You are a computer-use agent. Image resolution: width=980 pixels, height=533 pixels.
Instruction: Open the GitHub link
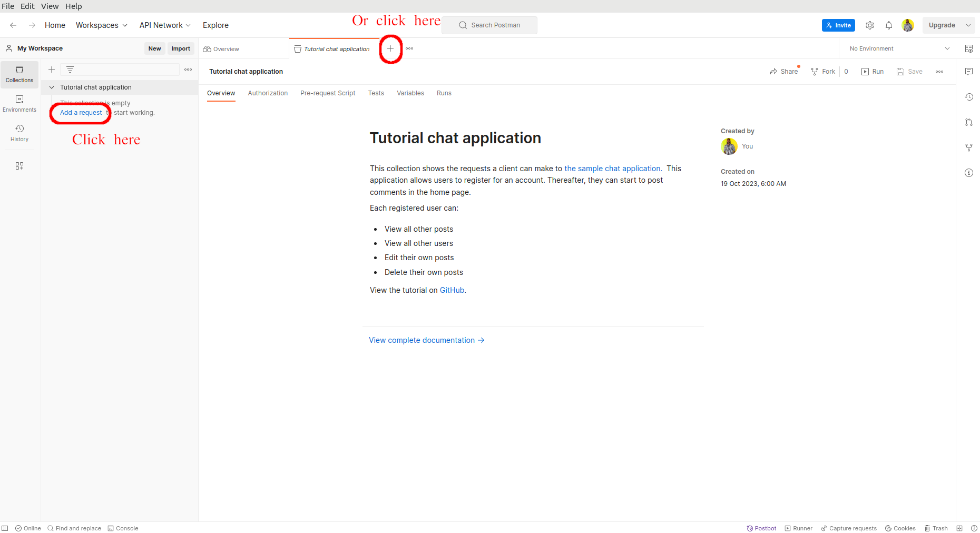452,290
